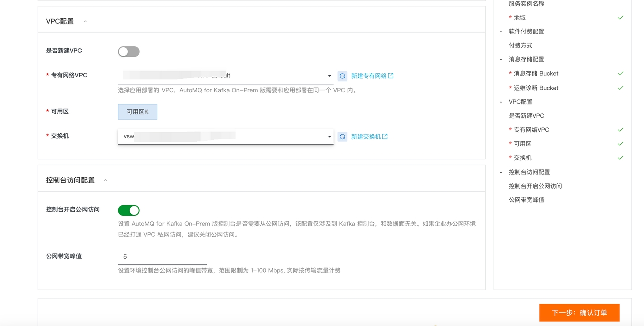Viewport: 644px width, 326px height.
Task: Collapse the VPC配置 section chevron
Action: pyautogui.click(x=85, y=21)
